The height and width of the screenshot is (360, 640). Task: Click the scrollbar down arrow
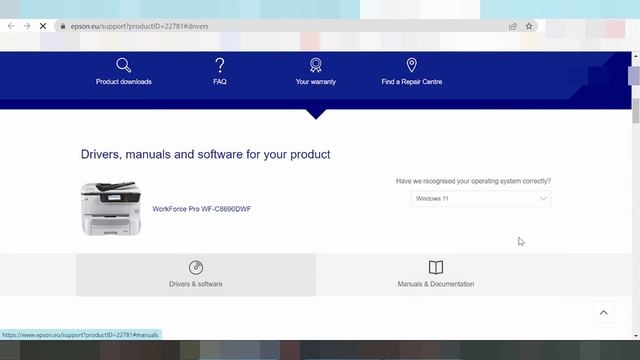(636, 336)
